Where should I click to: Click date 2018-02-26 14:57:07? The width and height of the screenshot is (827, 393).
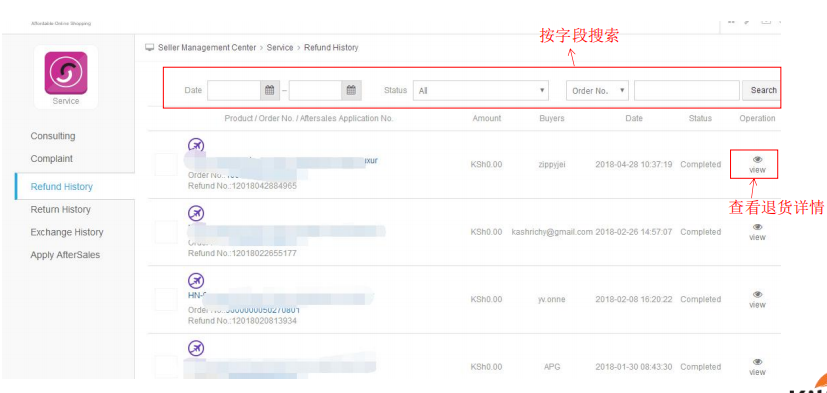pyautogui.click(x=634, y=232)
